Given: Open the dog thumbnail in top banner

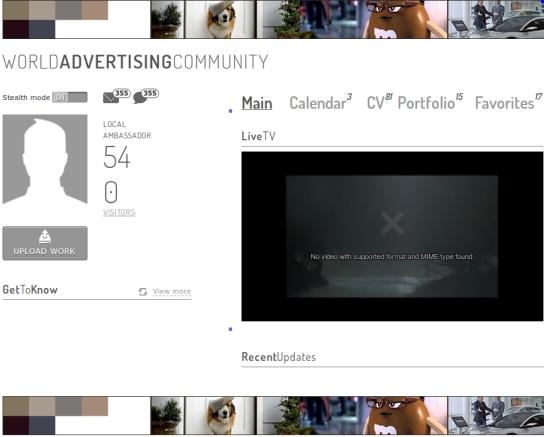Looking at the screenshot, I should (220, 19).
